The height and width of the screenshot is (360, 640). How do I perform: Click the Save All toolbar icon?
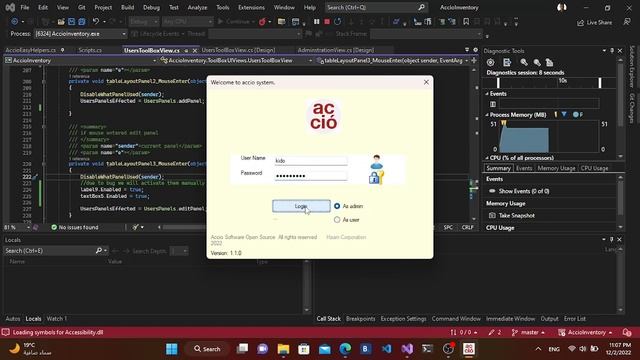[x=82, y=21]
